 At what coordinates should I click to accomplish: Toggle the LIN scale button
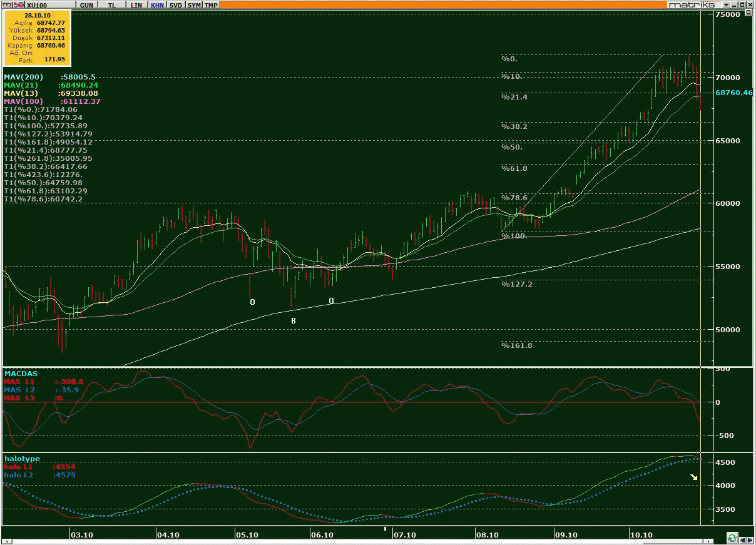pos(136,5)
